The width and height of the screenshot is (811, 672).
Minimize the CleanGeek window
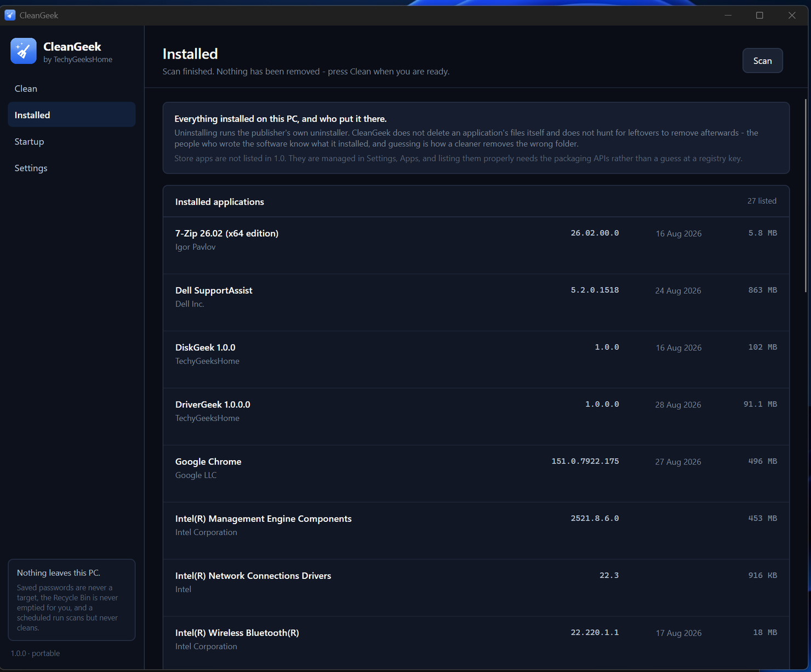pos(728,15)
